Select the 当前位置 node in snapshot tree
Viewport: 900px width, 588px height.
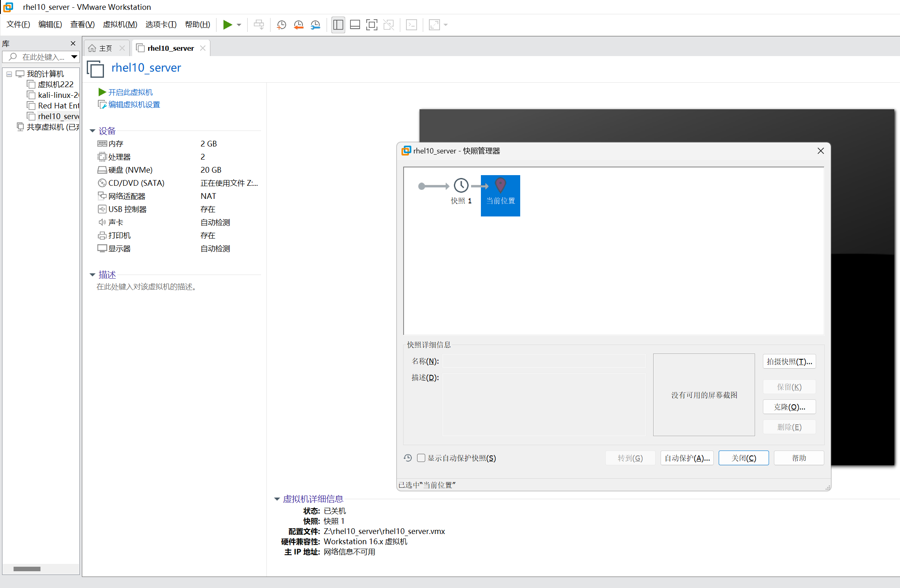pyautogui.click(x=500, y=196)
